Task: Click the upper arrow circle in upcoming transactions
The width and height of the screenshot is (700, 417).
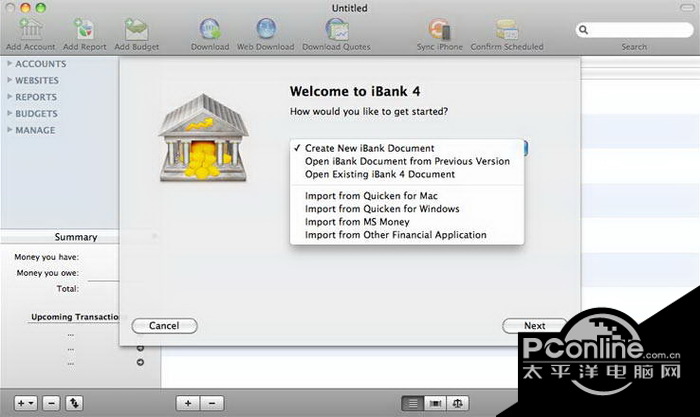Action: pos(140,348)
